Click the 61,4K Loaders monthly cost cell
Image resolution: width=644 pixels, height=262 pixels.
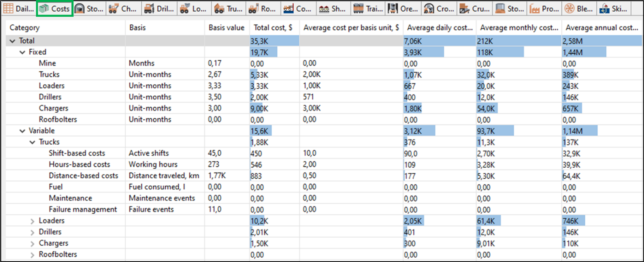[x=519, y=221]
